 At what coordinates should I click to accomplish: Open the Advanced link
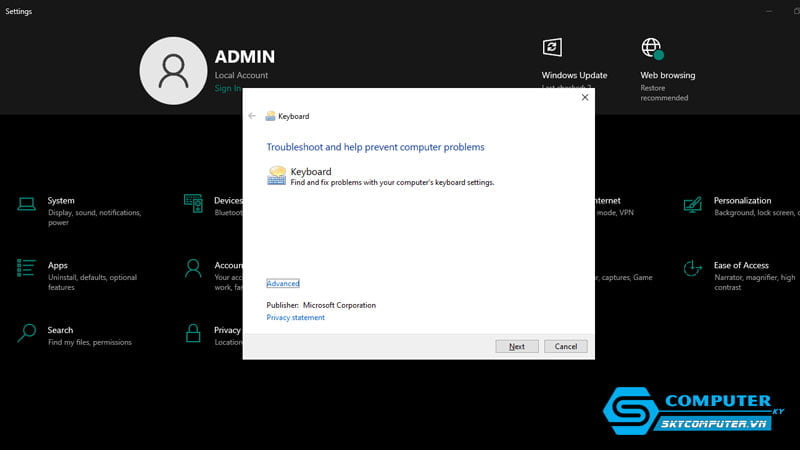pos(282,284)
